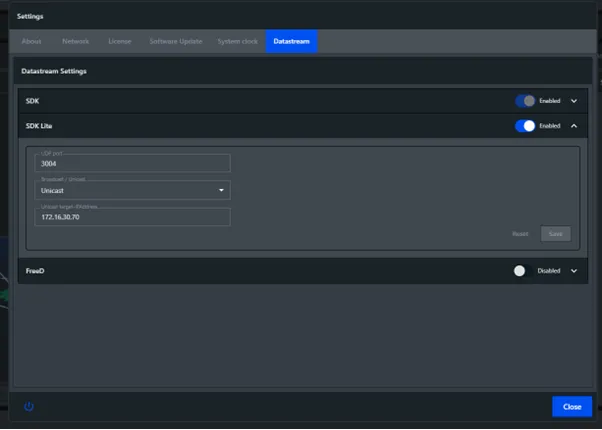The image size is (602, 430).
Task: Select the System clock tab
Action: coord(238,41)
